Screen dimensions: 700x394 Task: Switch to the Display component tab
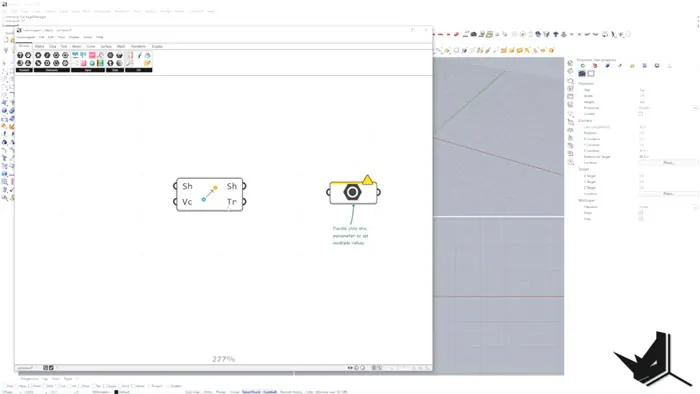click(157, 46)
